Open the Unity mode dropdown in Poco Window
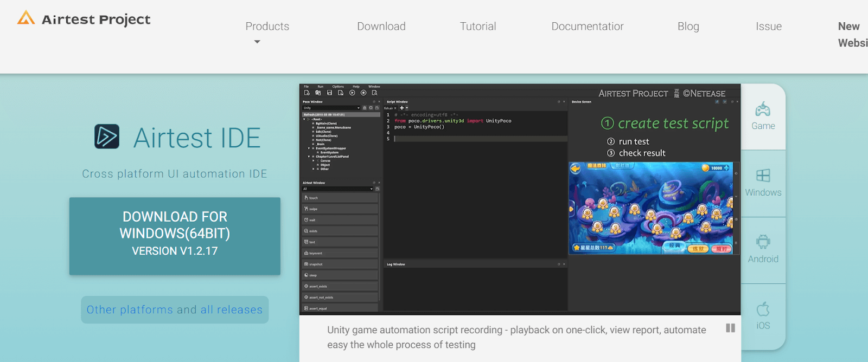 click(x=331, y=108)
